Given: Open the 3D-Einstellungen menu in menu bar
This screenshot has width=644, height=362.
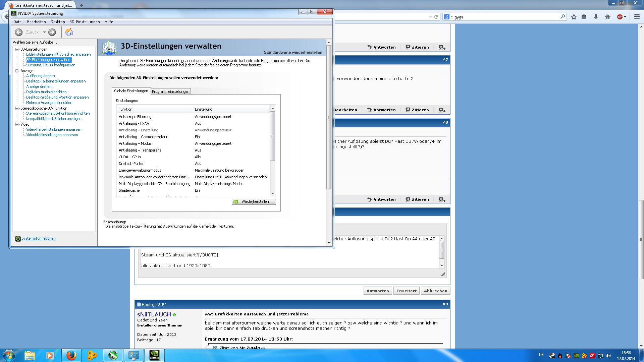Looking at the screenshot, I should 85,22.
